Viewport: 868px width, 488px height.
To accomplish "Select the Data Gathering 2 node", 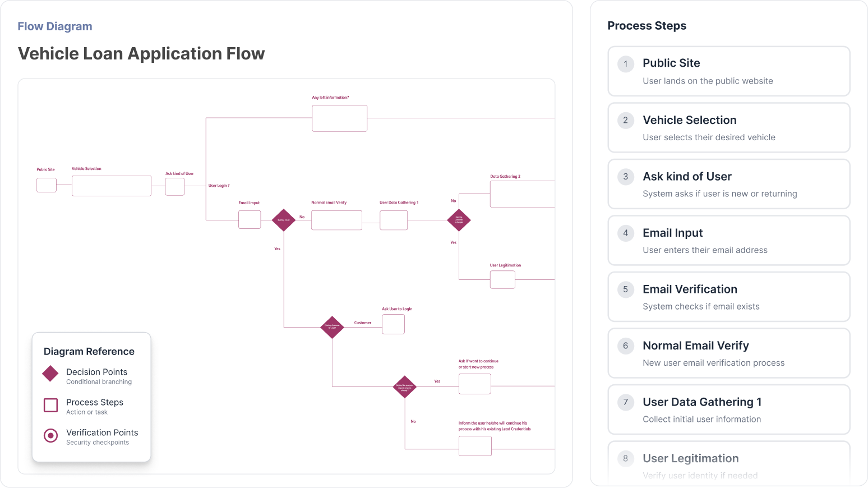I will [x=522, y=194].
